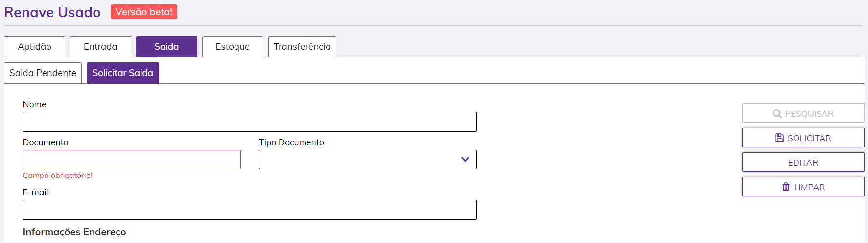Go to the Estoque tab
This screenshot has width=868, height=243.
233,46
